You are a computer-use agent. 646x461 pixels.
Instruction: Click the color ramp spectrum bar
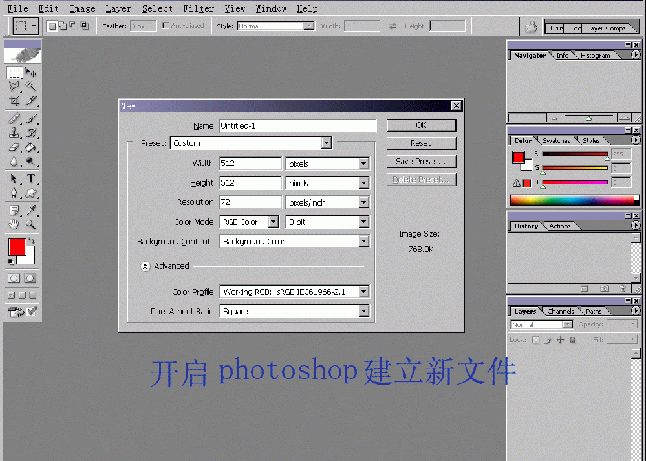tap(574, 201)
